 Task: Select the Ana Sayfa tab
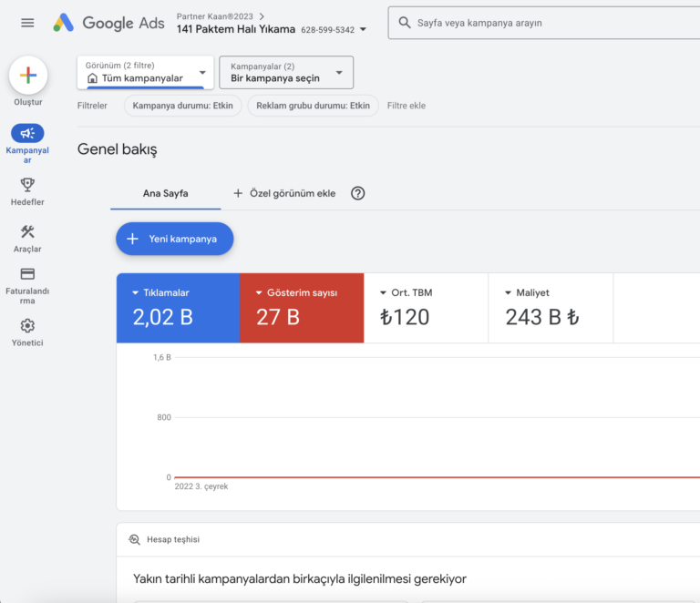pos(166,194)
